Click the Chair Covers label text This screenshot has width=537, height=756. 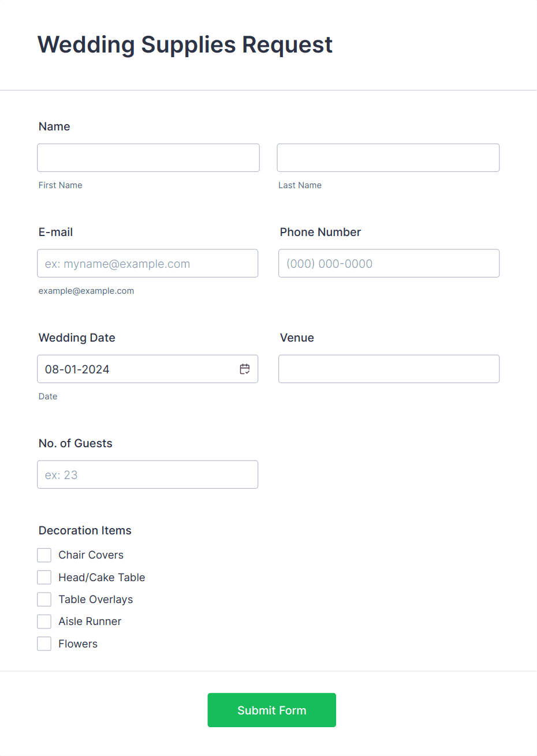tap(91, 555)
